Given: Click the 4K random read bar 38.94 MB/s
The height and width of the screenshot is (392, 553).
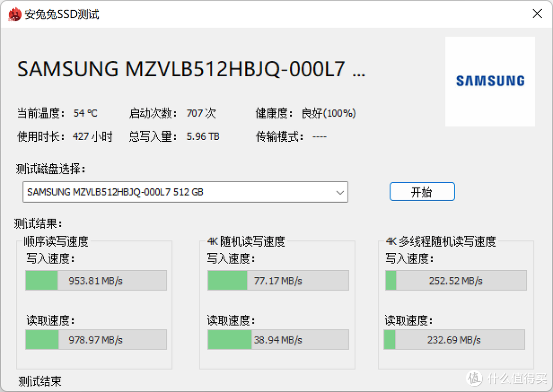Looking at the screenshot, I should coord(278,340).
